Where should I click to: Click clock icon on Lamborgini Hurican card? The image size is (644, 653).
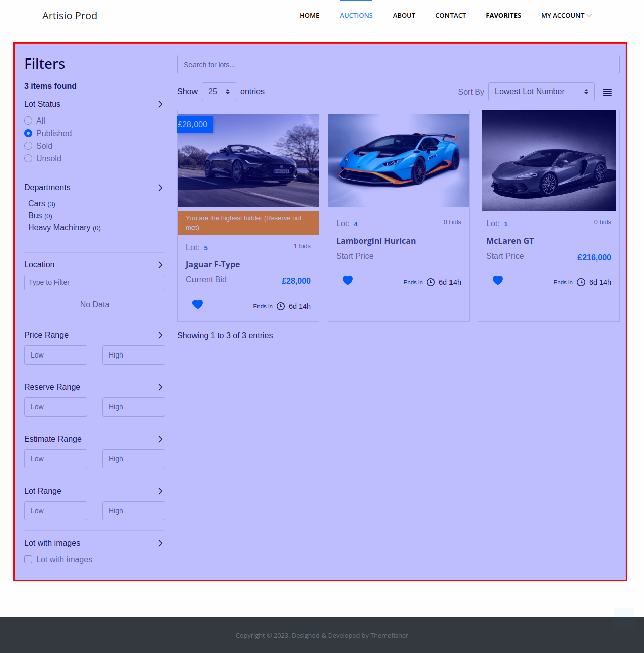pos(431,282)
